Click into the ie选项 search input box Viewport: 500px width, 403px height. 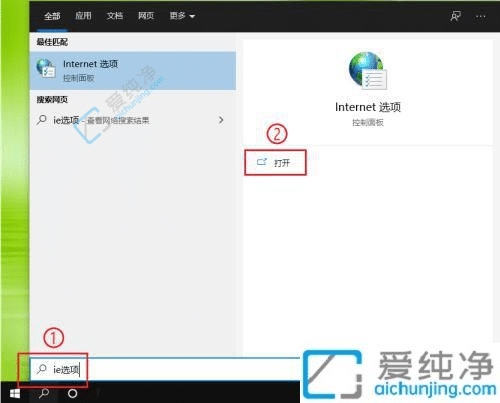[x=165, y=369]
